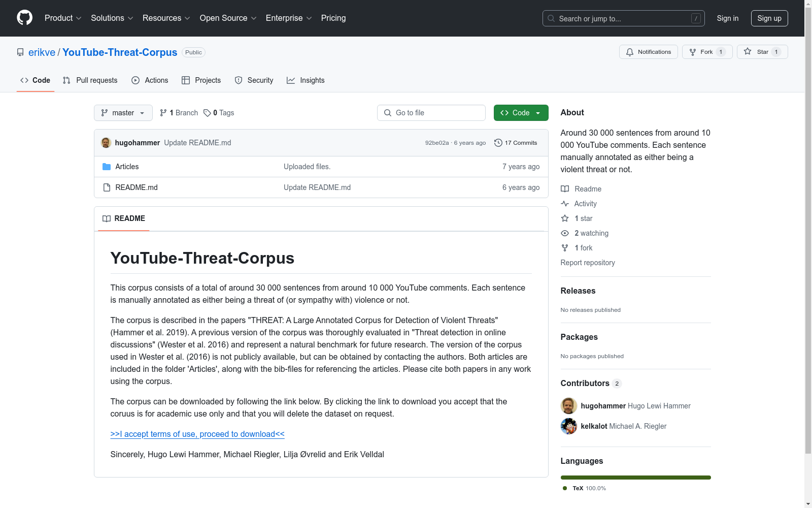Click the Go to file search field

(431, 113)
